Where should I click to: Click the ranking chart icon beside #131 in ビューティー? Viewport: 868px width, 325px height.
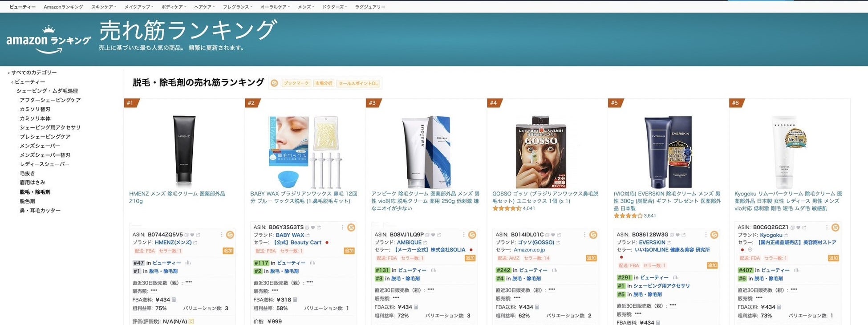pos(433,270)
